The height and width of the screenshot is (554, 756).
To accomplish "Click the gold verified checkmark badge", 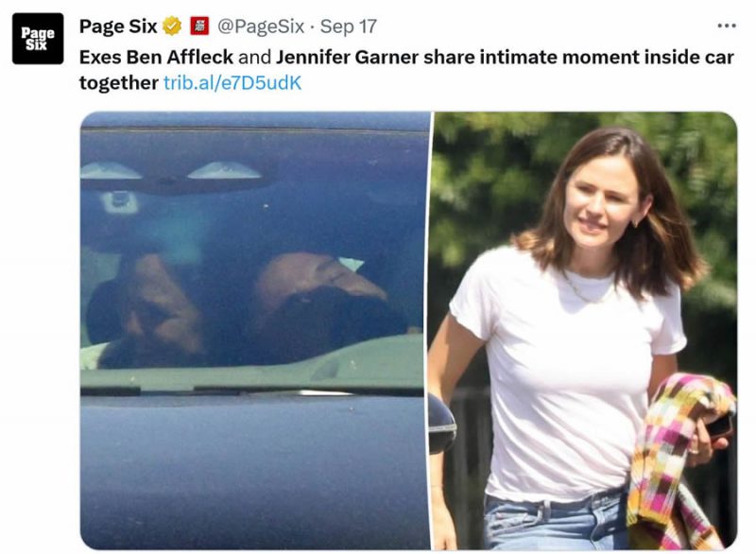I will click(x=172, y=26).
